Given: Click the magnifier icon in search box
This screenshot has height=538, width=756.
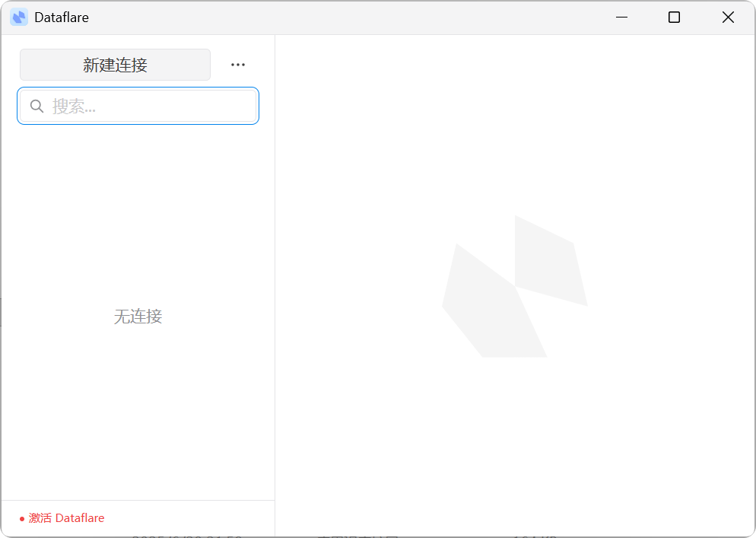Looking at the screenshot, I should [37, 106].
